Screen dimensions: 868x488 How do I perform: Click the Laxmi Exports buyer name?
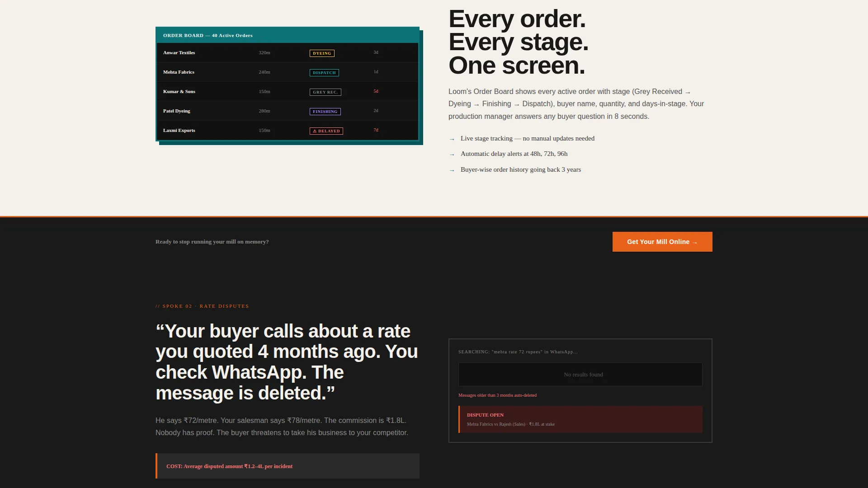click(x=179, y=130)
